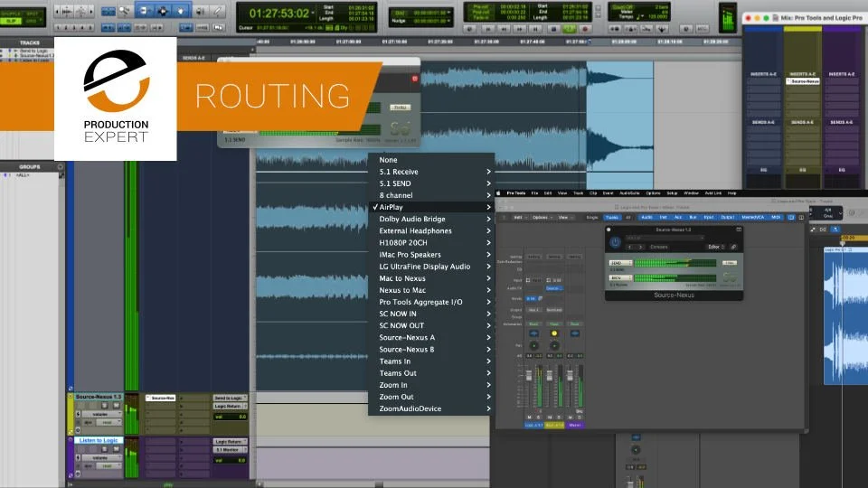The width and height of the screenshot is (868, 488).
Task: Click the Aux filter button in Logic mixer
Action: click(678, 218)
